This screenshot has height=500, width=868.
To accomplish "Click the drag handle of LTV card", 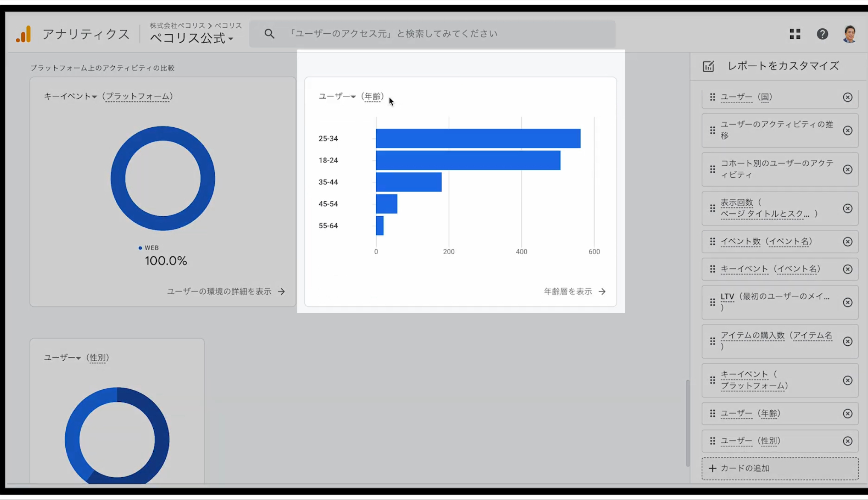I will (712, 303).
